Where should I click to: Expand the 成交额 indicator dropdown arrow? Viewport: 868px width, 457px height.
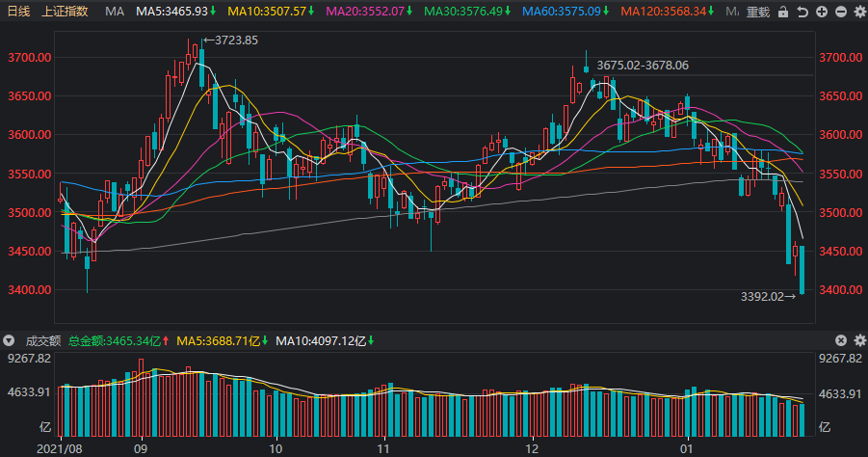point(9,340)
